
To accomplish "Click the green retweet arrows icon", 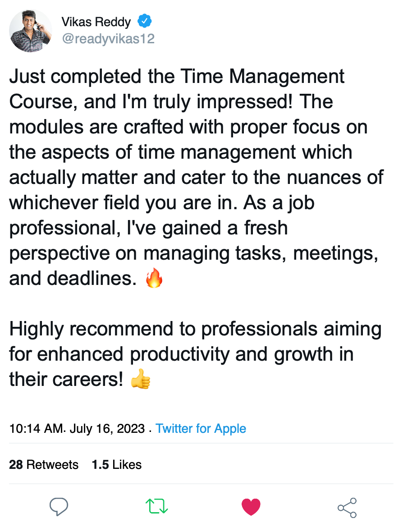I will [157, 507].
